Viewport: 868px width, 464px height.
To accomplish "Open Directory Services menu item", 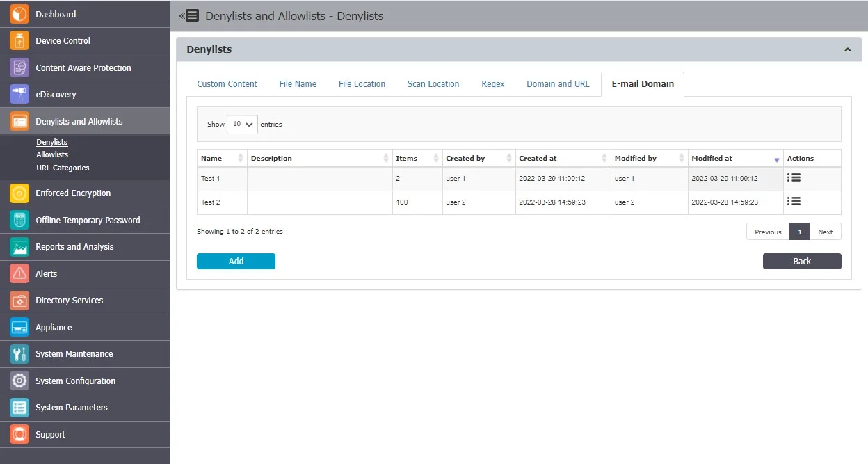I will tap(85, 300).
